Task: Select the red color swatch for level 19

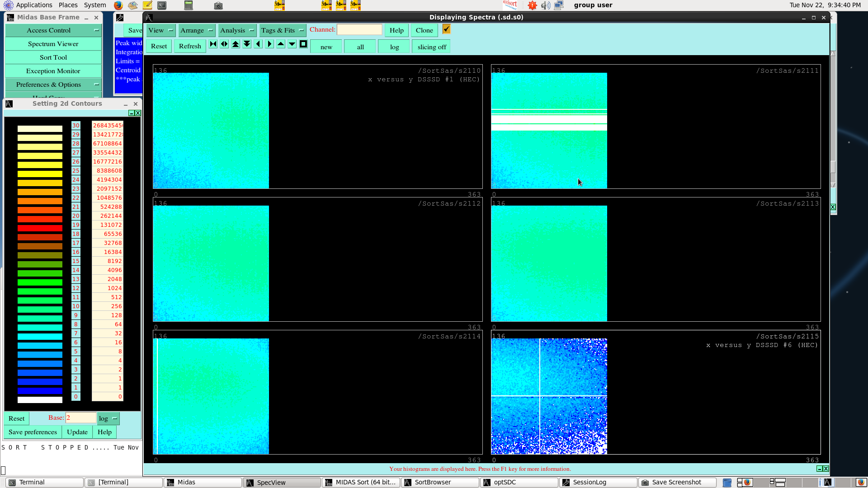Action: point(40,228)
